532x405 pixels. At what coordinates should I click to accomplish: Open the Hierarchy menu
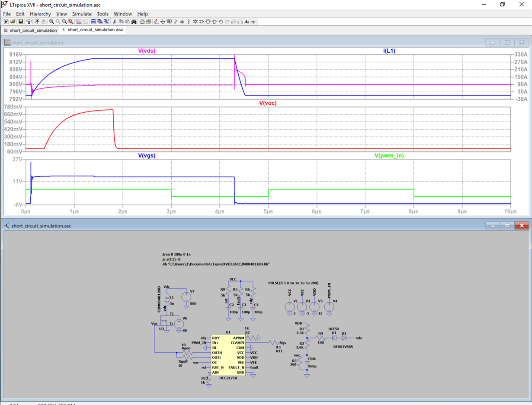(40, 14)
